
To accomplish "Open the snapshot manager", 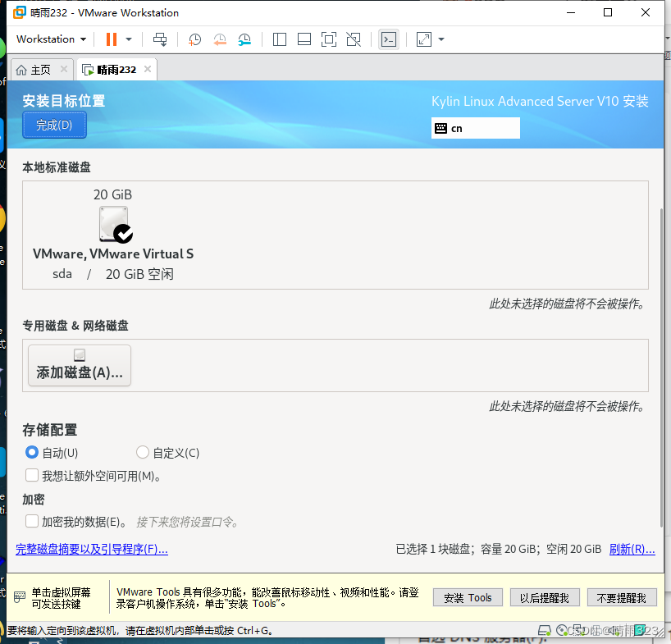I will (244, 39).
